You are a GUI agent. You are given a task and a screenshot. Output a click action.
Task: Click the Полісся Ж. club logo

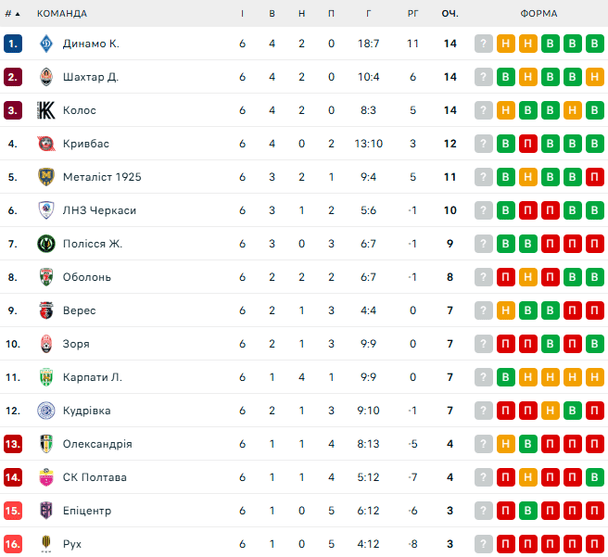point(45,244)
